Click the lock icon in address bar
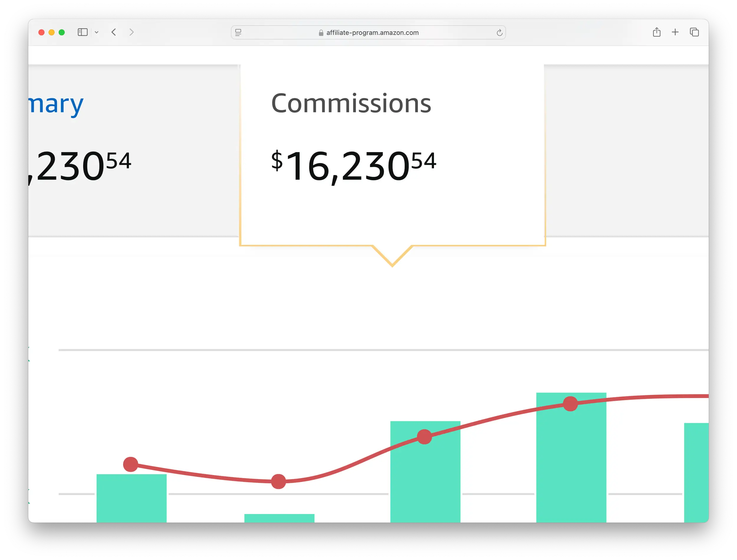 coord(321,33)
